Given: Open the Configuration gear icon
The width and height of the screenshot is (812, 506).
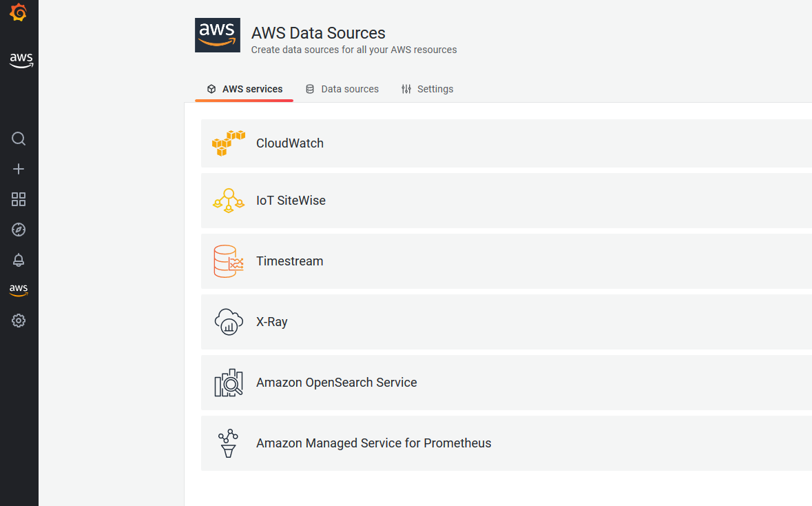Looking at the screenshot, I should pyautogui.click(x=19, y=321).
